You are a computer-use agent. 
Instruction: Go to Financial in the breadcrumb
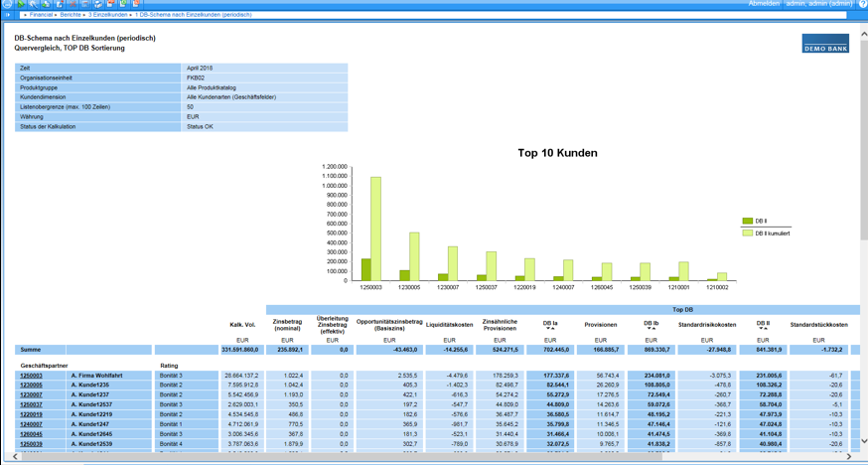click(41, 15)
